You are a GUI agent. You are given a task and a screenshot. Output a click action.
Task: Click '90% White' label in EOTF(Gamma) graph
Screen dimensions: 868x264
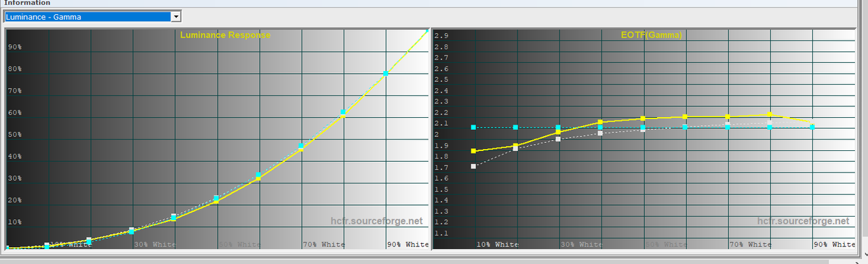(834, 244)
